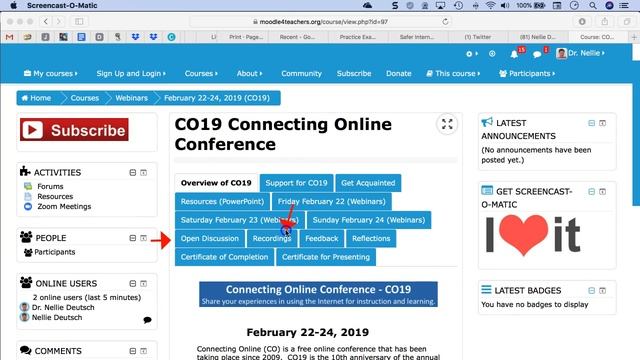Image resolution: width=640 pixels, height=360 pixels.
Task: Open a new Safari tab with plus
Action: [x=634, y=37]
